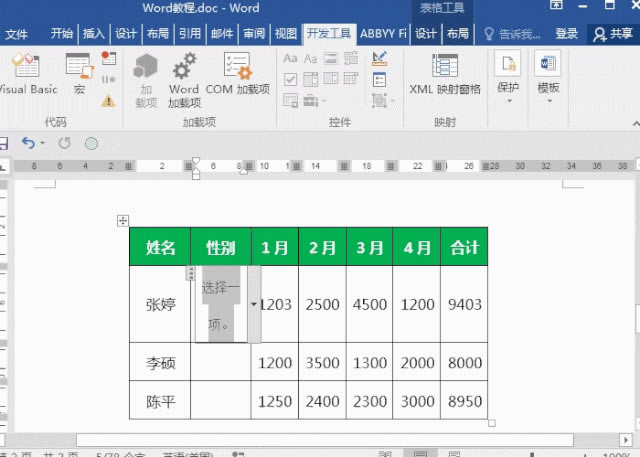
Task: Open the Visual Basic editor
Action: [27, 73]
